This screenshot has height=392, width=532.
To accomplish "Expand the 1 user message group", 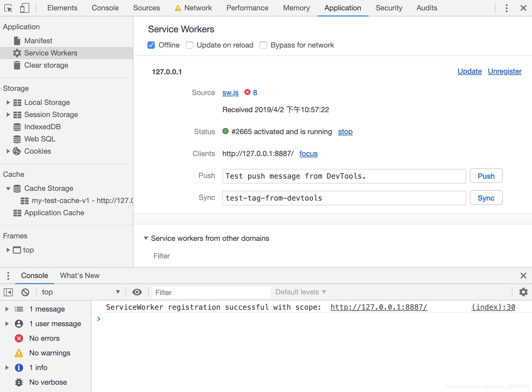I will tap(7, 324).
